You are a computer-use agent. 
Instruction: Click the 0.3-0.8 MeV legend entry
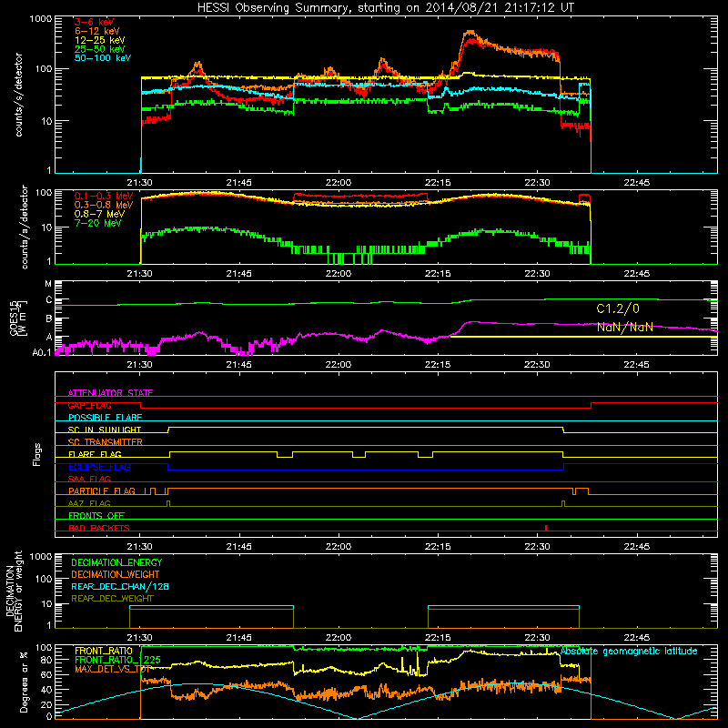[x=104, y=205]
